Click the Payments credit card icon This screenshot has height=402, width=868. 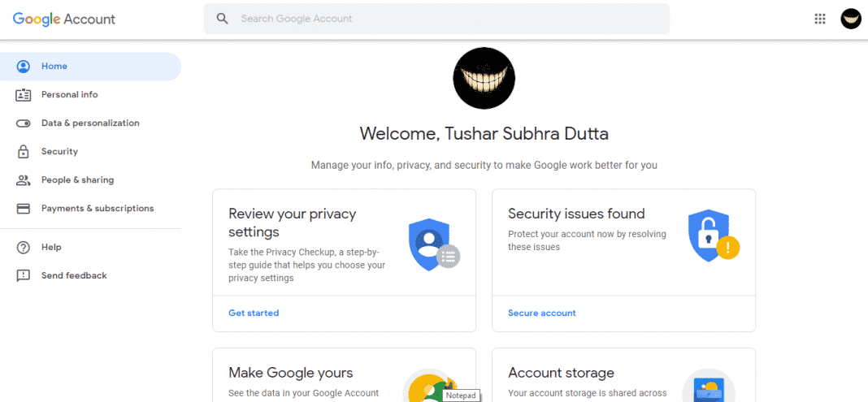24,209
